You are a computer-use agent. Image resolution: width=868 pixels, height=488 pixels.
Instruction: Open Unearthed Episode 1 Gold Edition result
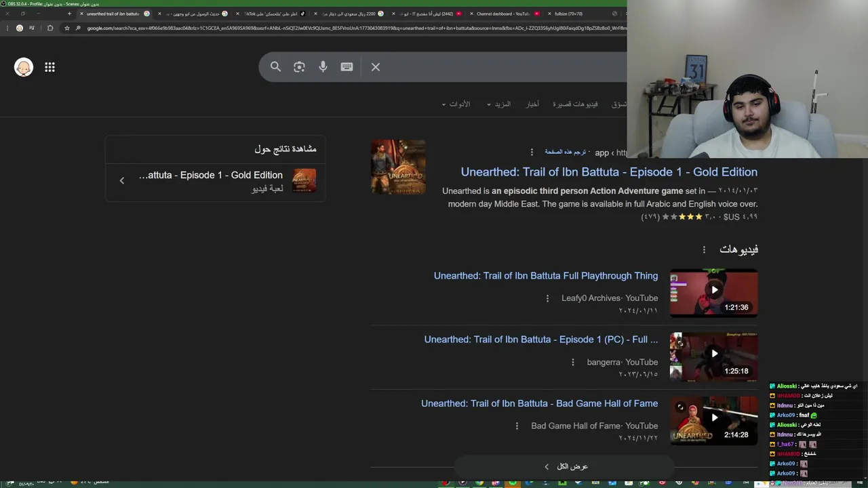[x=609, y=172]
